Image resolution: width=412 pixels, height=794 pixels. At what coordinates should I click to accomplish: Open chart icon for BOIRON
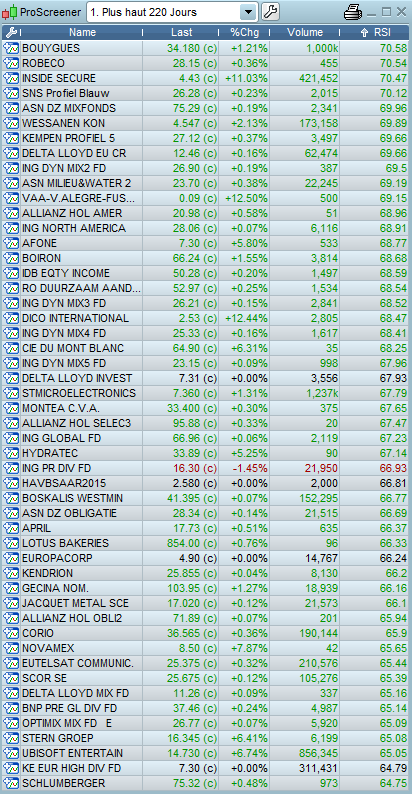(11, 258)
